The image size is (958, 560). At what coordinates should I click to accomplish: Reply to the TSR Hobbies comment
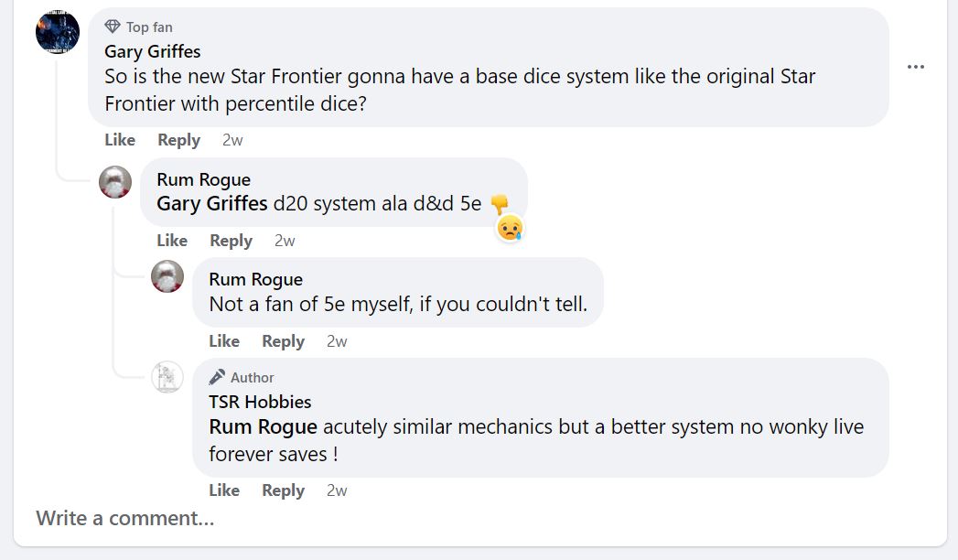pyautogui.click(x=283, y=490)
